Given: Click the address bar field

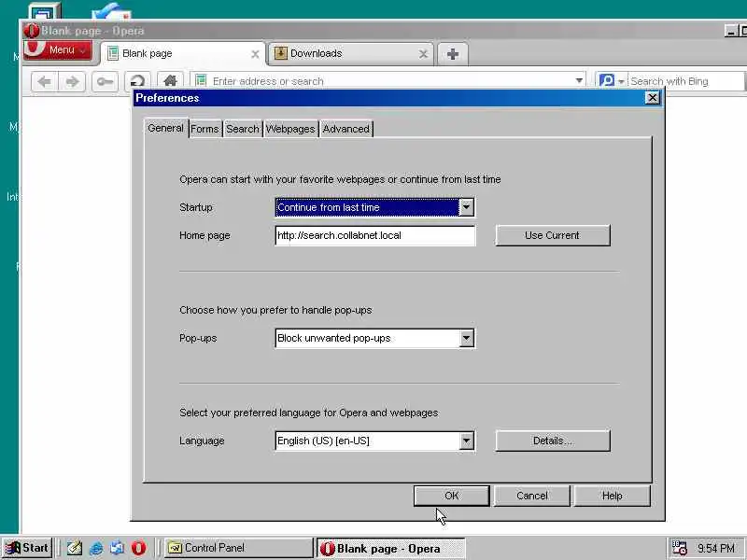Looking at the screenshot, I should 388,81.
